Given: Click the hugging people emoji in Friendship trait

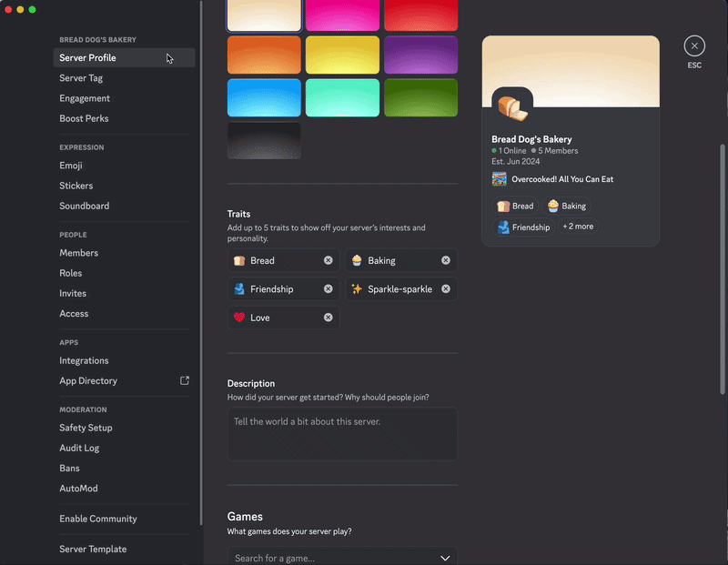Looking at the screenshot, I should click(239, 288).
